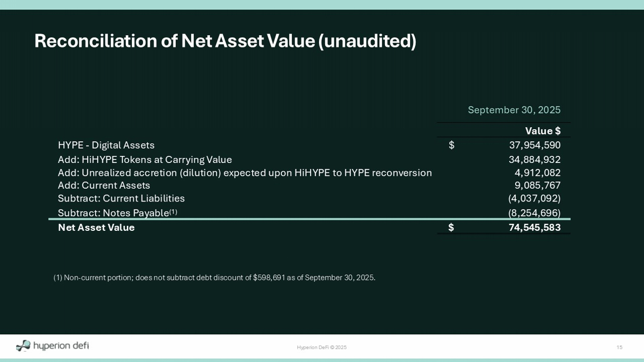
Task: Click the slide title about Net Asset Value
Action: (x=225, y=41)
